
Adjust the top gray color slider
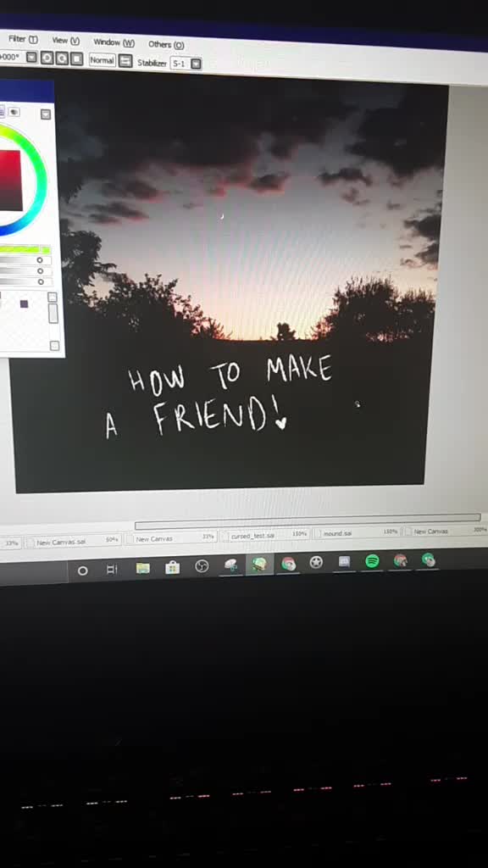(x=25, y=260)
